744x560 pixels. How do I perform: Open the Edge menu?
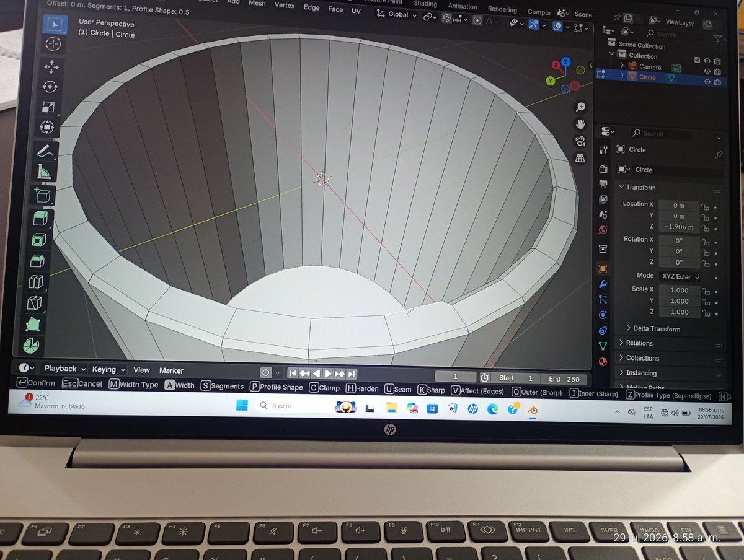pos(312,7)
